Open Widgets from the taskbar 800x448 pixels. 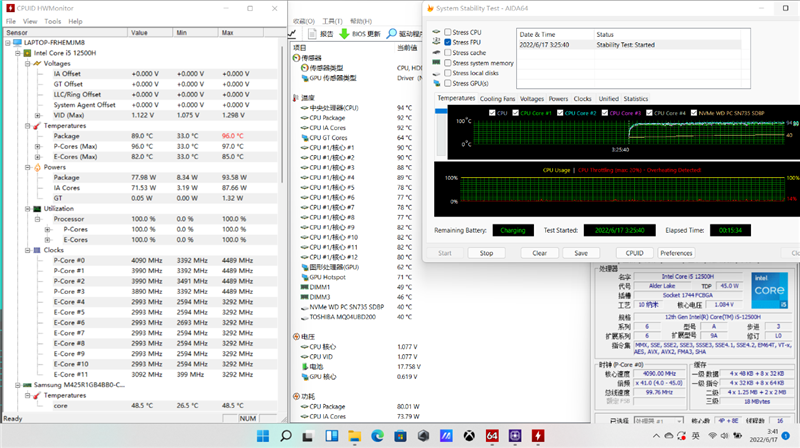pos(332,436)
